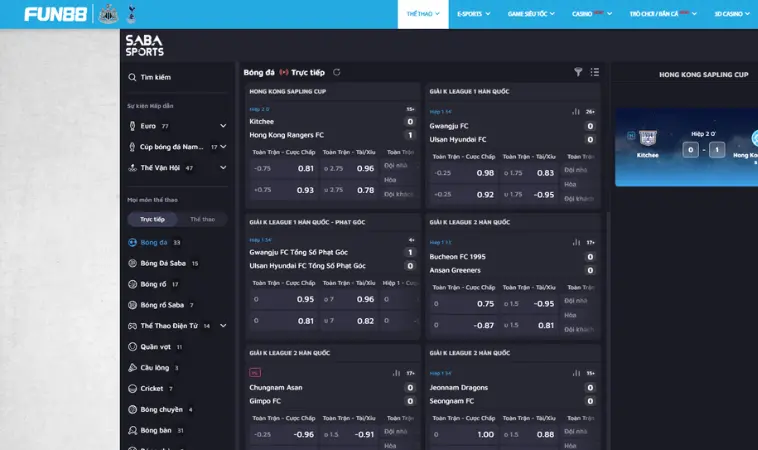This screenshot has width=758, height=450.
Task: Open the 3D CASINO dropdown menu
Action: point(732,14)
